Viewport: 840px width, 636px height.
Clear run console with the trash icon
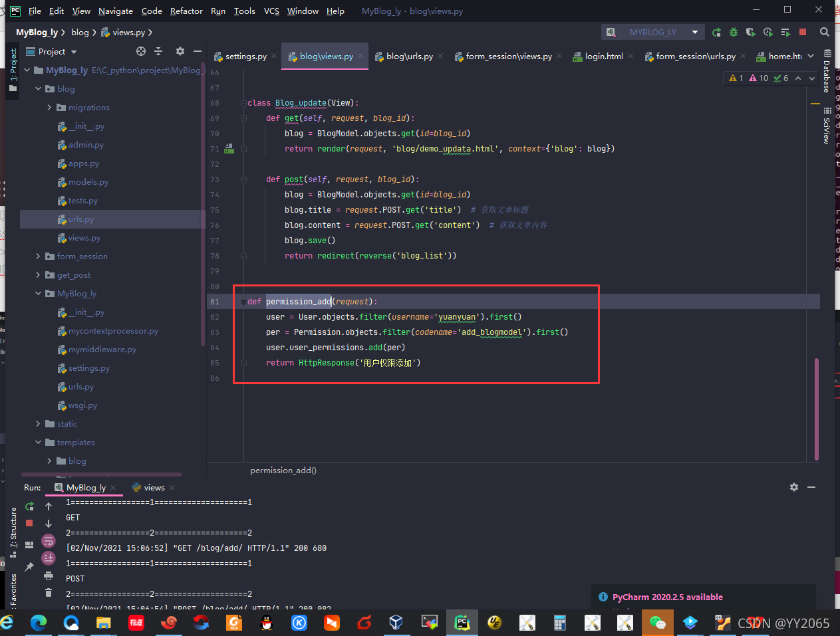[49, 592]
